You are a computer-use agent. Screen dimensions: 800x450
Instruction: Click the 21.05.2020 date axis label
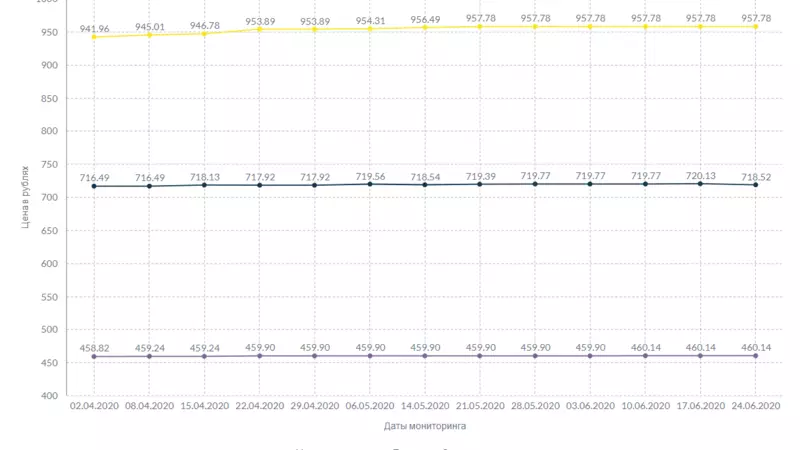[x=480, y=407]
